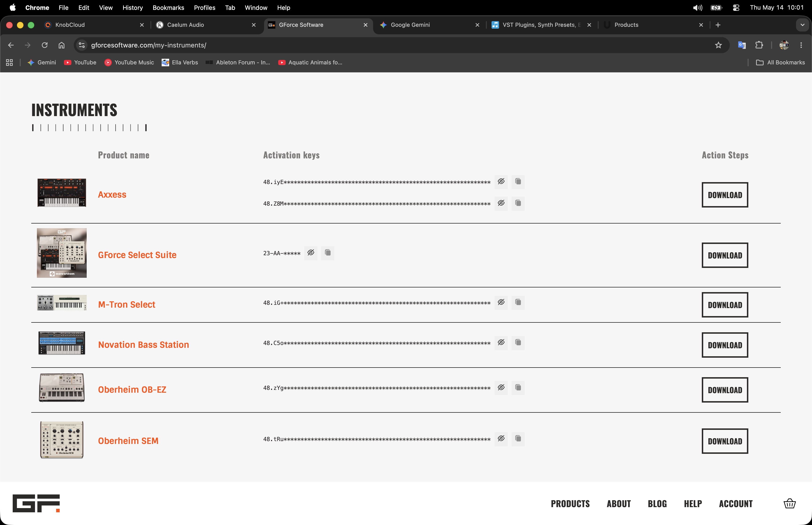Open the Novation Bass Station link

[x=144, y=345]
